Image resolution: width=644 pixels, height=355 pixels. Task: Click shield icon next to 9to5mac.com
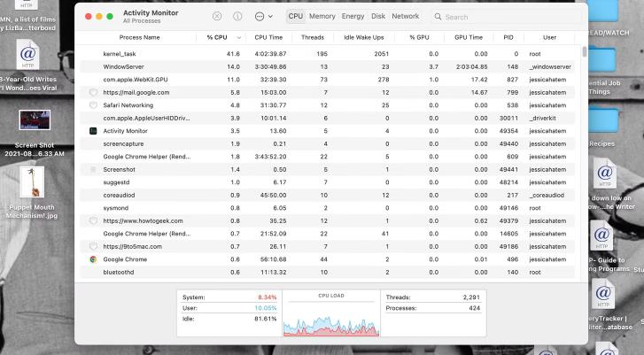93,246
